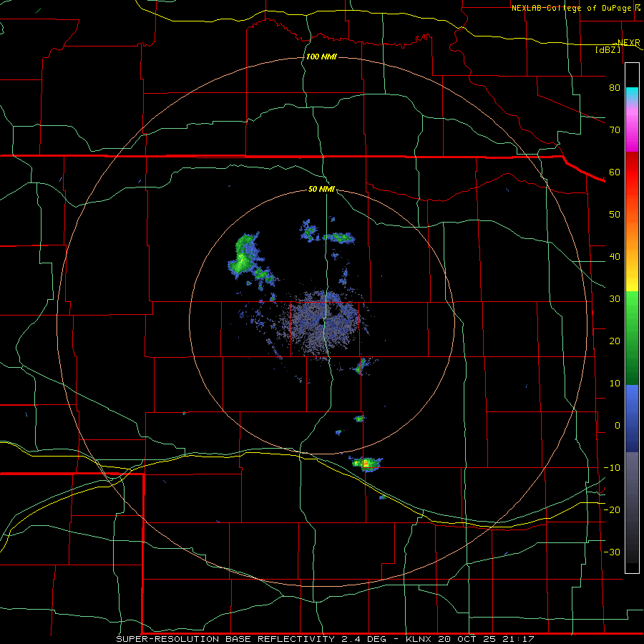Click the -20 value on the dBZ scale

click(x=612, y=510)
